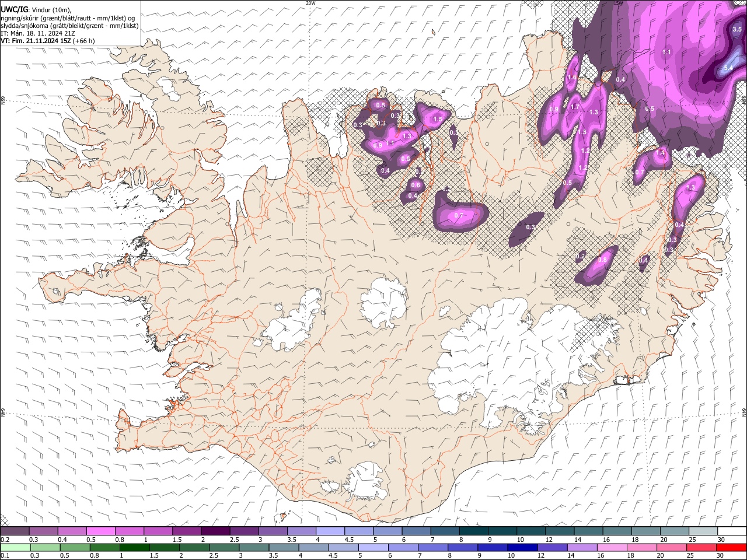Click the 0.6 precipitation value on the map
Screen dimensions: 747x560
click(x=416, y=185)
